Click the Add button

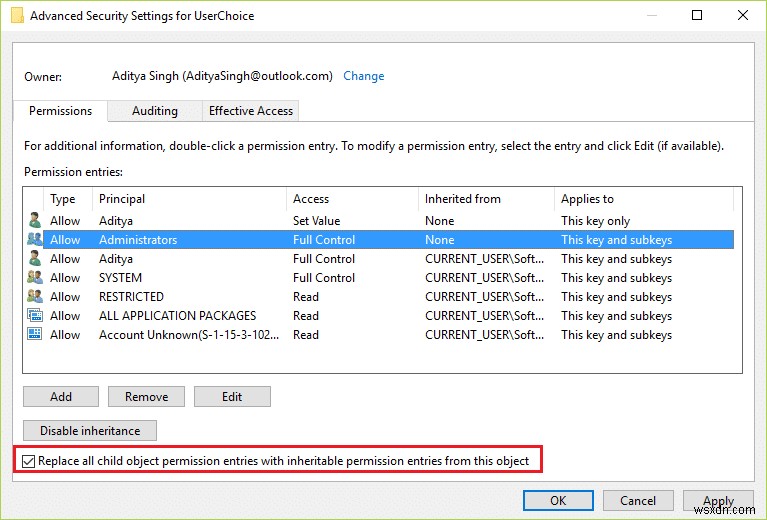[61, 396]
